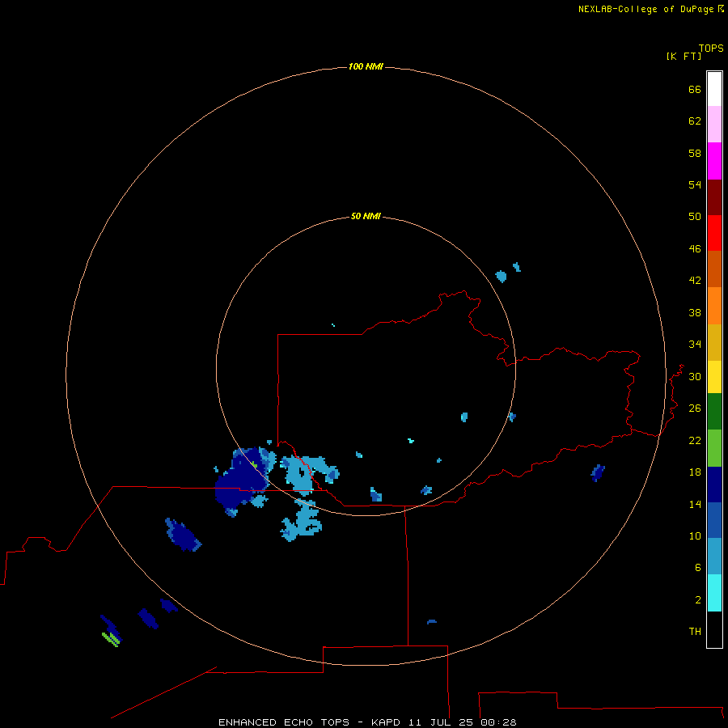
Task: Click the white swatch in the tops legend
Action: tap(714, 89)
